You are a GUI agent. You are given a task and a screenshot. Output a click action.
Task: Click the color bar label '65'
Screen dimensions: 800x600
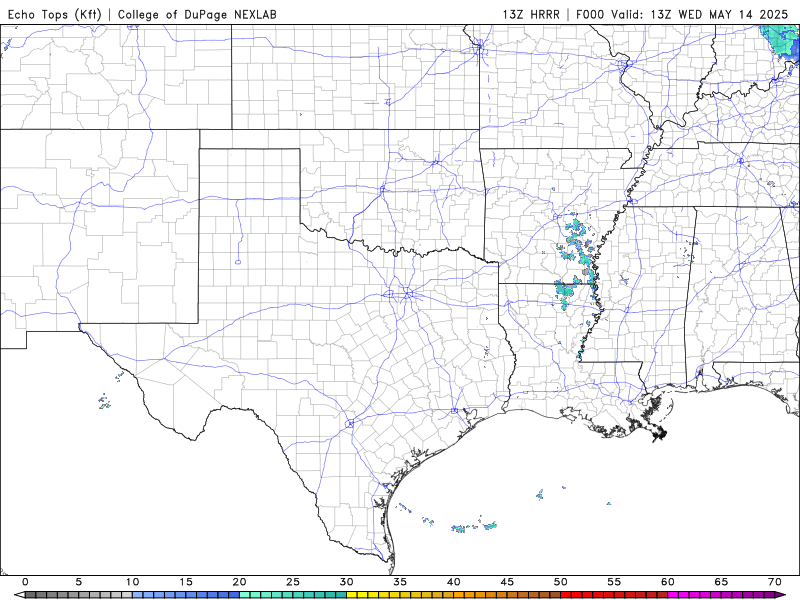click(x=721, y=582)
